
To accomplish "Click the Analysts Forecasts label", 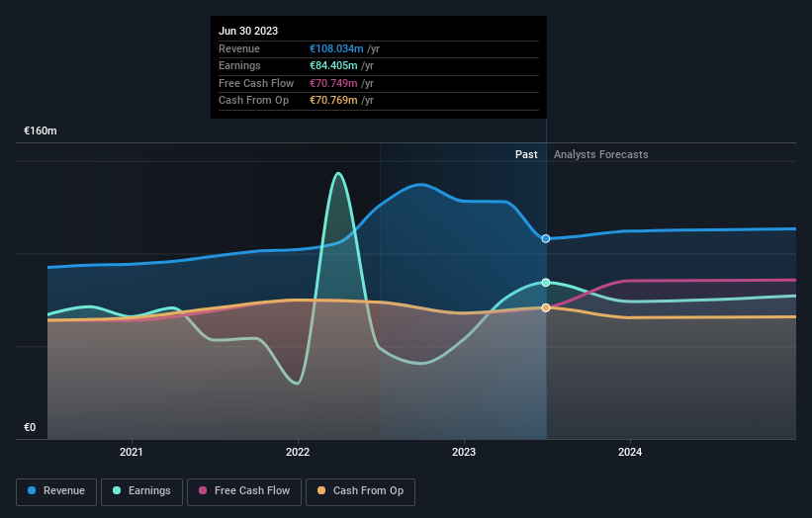I will point(600,154).
